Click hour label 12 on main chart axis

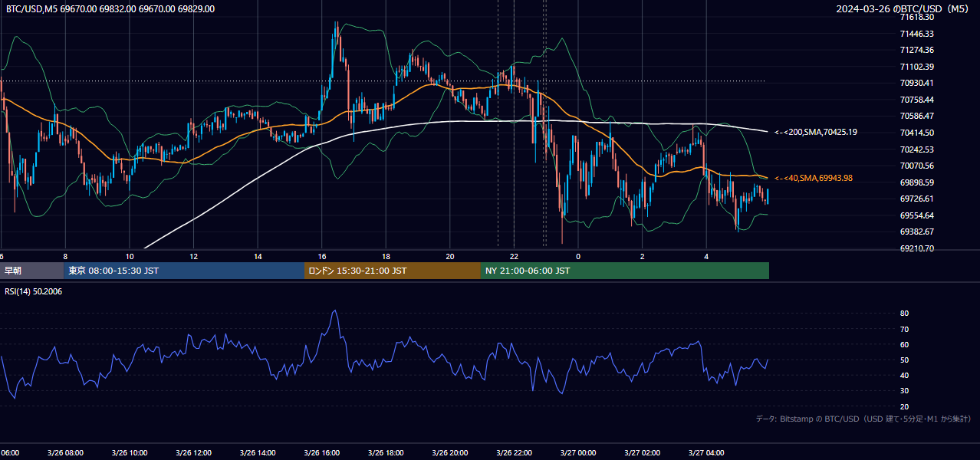[x=194, y=256]
